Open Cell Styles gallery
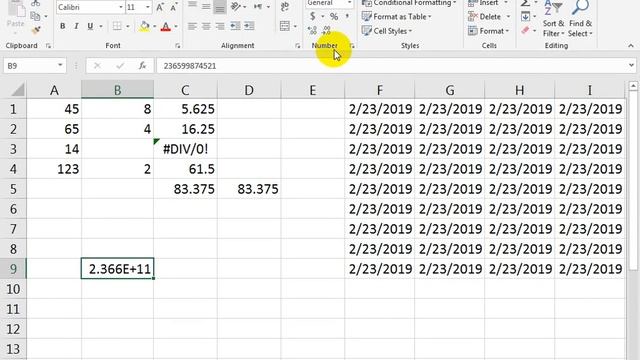This screenshot has width=640, height=360. pos(387,31)
